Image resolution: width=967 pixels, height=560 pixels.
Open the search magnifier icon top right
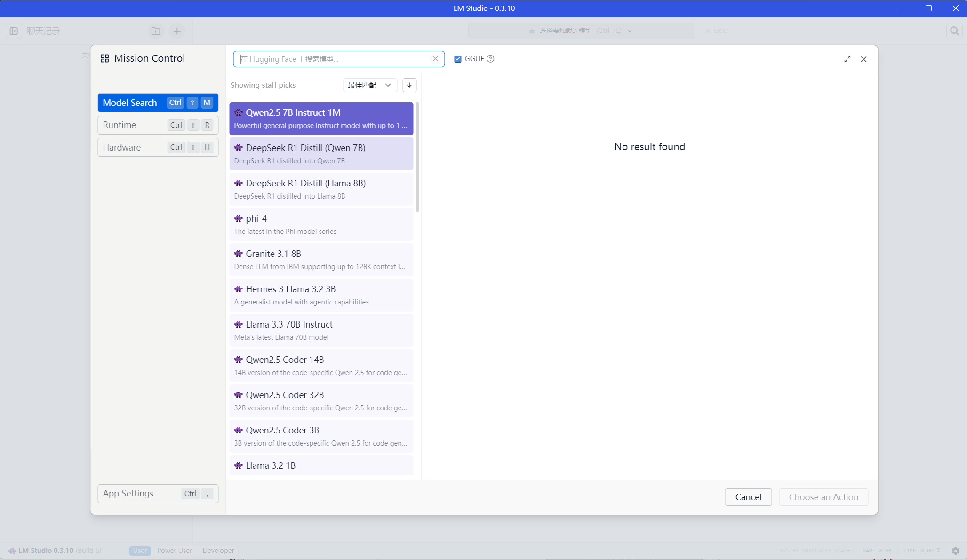click(954, 31)
